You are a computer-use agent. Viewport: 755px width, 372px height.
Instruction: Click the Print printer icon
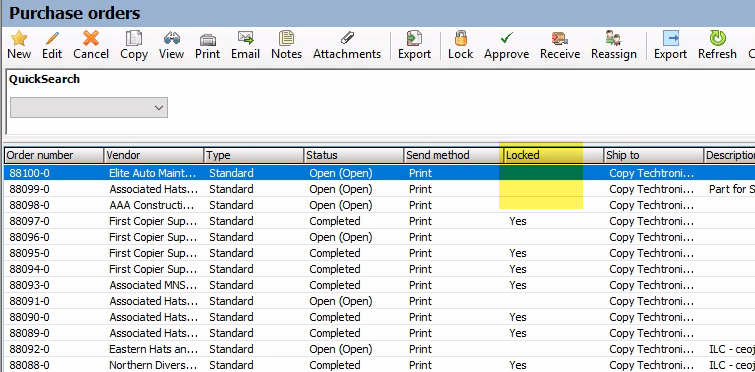pos(208,39)
